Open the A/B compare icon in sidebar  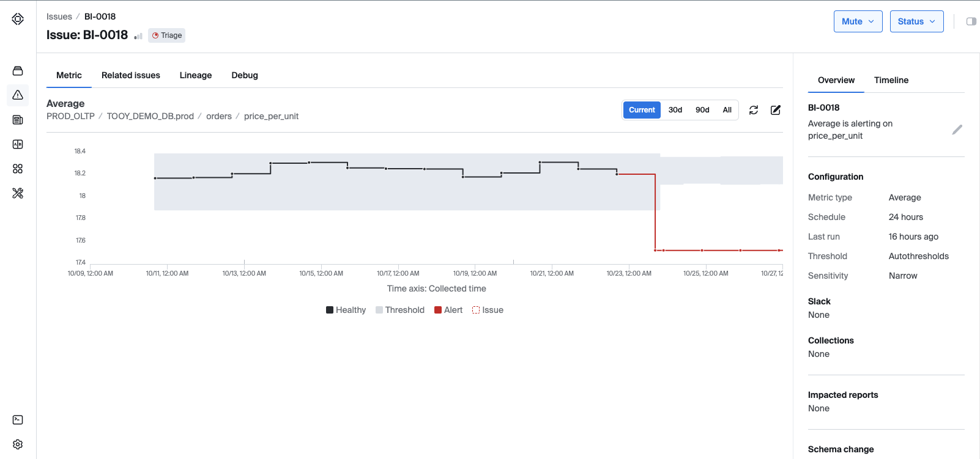pos(18,144)
